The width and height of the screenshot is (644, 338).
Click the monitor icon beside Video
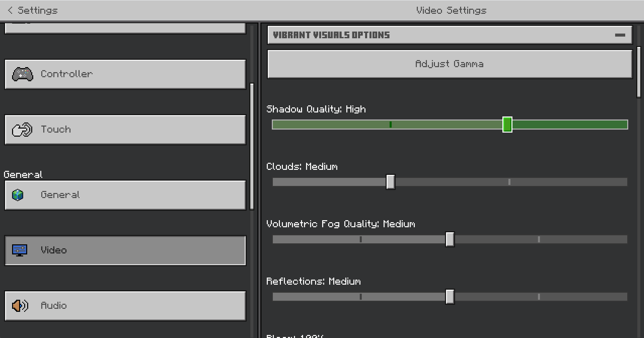(19, 250)
